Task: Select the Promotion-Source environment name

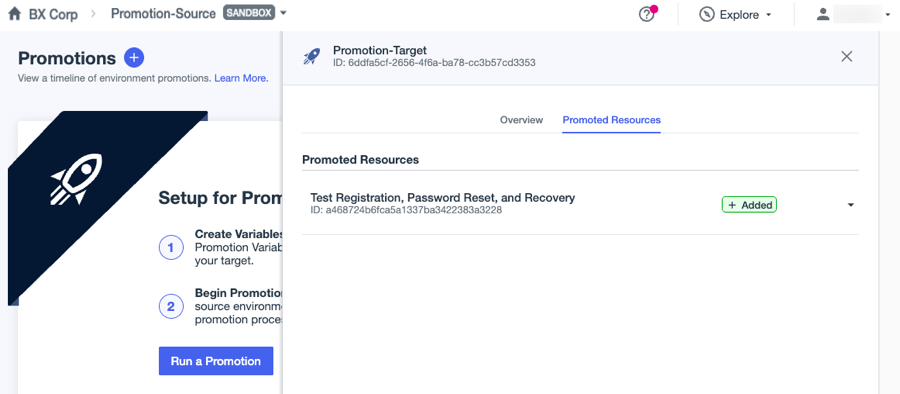Action: tap(164, 14)
